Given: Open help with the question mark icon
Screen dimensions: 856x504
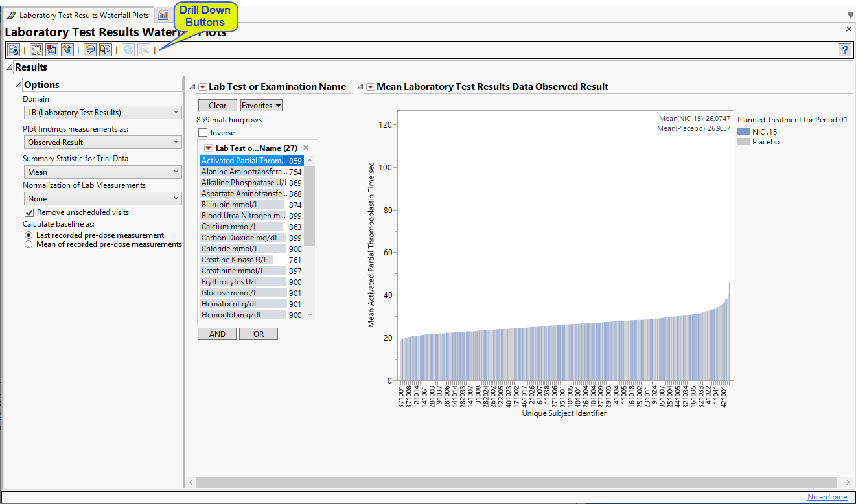Looking at the screenshot, I should [x=844, y=50].
